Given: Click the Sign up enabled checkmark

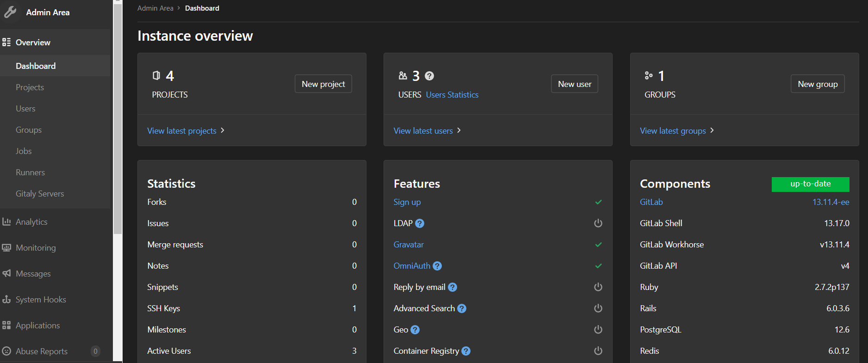Looking at the screenshot, I should coord(598,202).
